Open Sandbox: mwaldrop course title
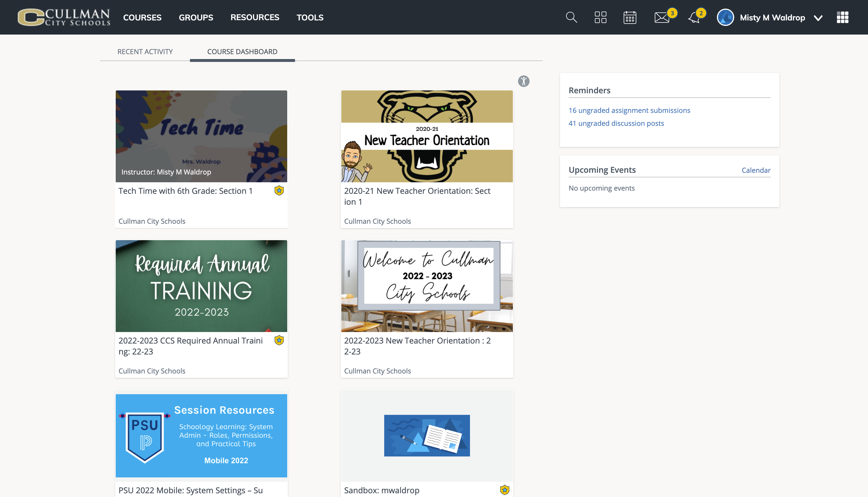The width and height of the screenshot is (868, 497). [x=382, y=490]
